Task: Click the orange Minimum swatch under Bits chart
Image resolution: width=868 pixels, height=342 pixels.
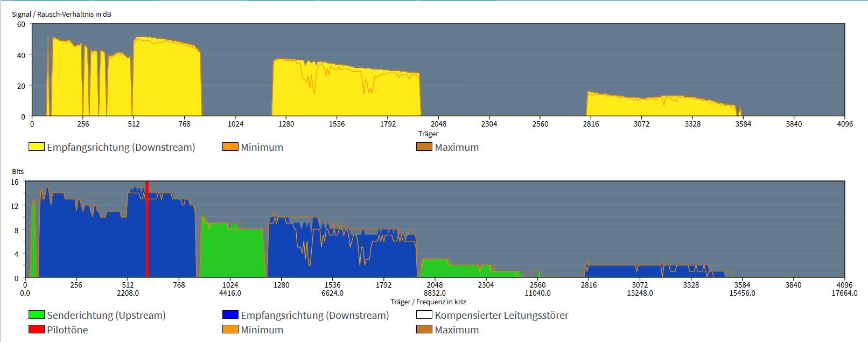Action: pyautogui.click(x=230, y=329)
